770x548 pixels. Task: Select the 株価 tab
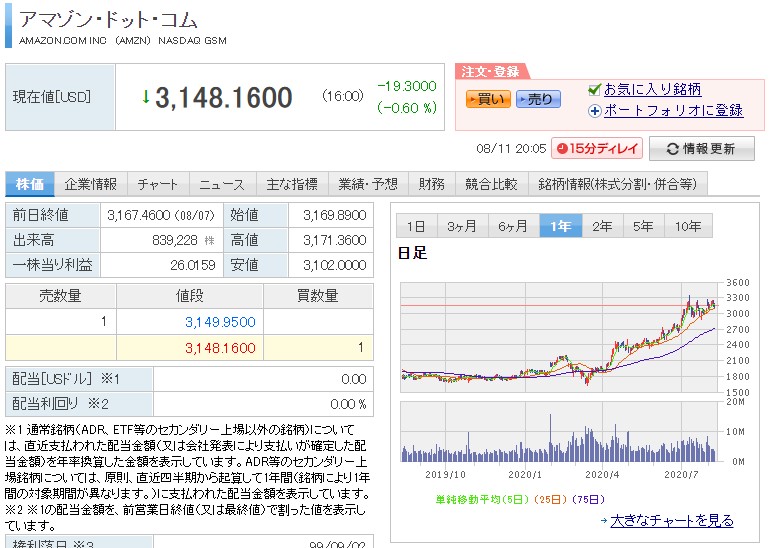click(x=30, y=184)
